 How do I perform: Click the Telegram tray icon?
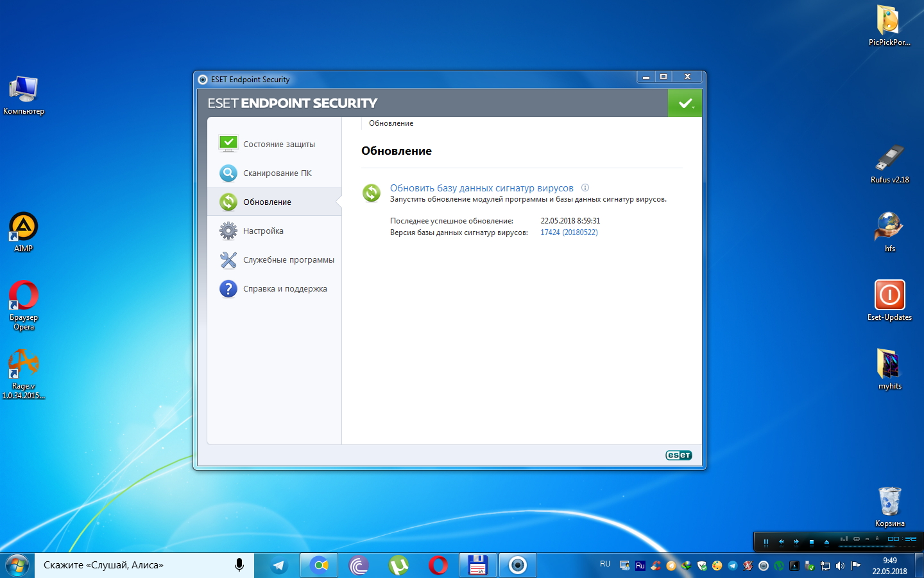pyautogui.click(x=732, y=566)
